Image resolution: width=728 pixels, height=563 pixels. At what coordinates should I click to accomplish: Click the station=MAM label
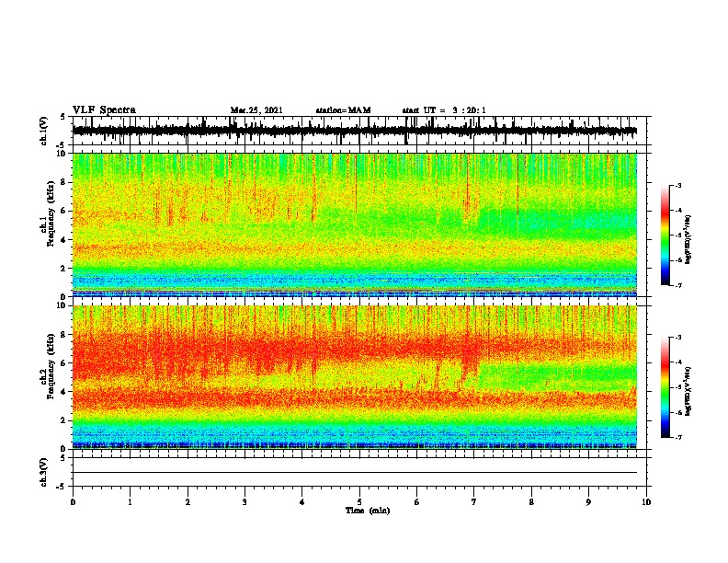tap(343, 110)
